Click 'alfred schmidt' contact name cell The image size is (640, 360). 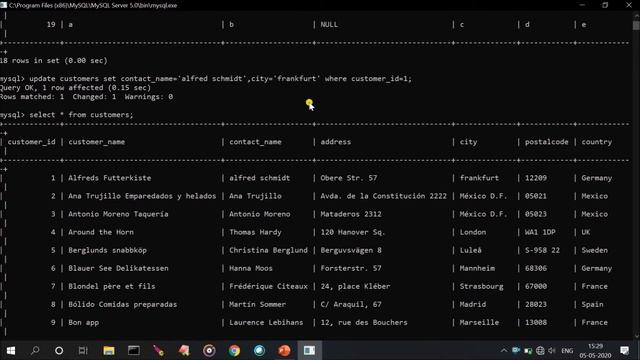pos(260,178)
